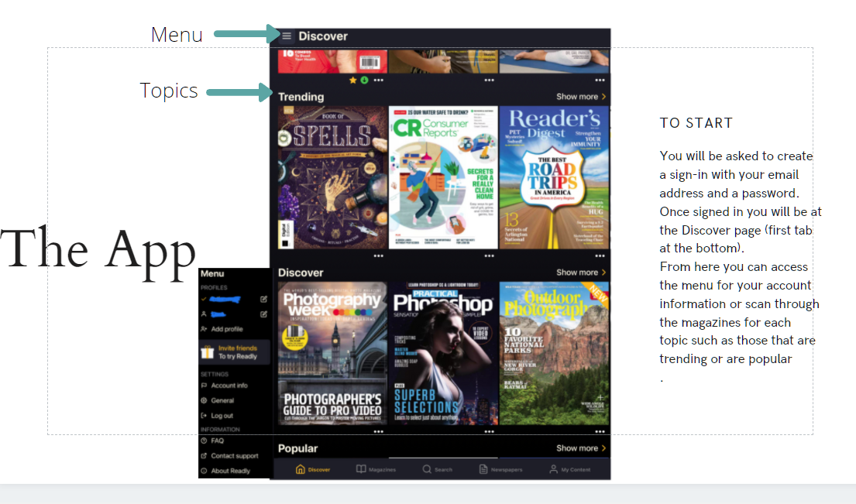Viewport: 856px width, 504px height.
Task: Edit the profile marked with a checkmark
Action: click(x=263, y=299)
